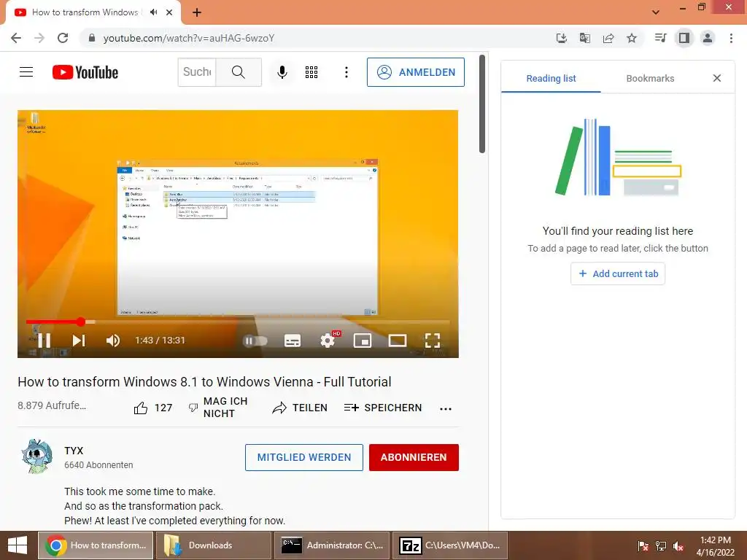Click the 8.879 Aufrufe view count
Image resolution: width=747 pixels, height=560 pixels.
tap(52, 405)
